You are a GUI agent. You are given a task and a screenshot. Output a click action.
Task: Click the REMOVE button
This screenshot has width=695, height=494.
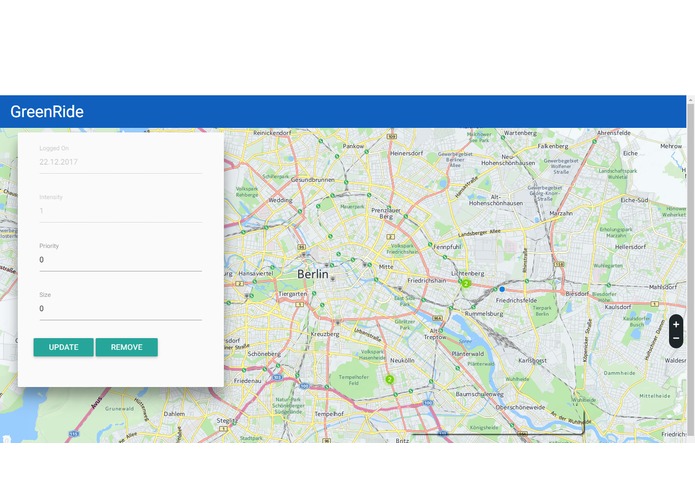126,347
